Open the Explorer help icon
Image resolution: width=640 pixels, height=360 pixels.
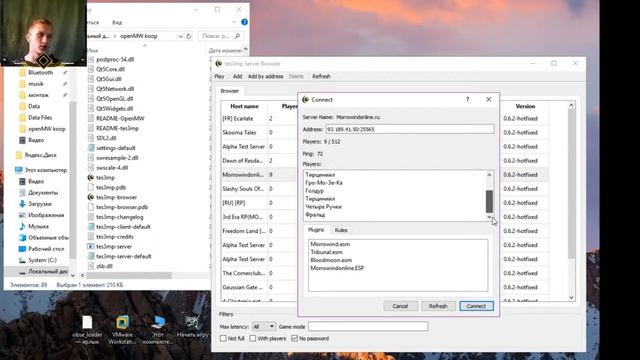(244, 22)
